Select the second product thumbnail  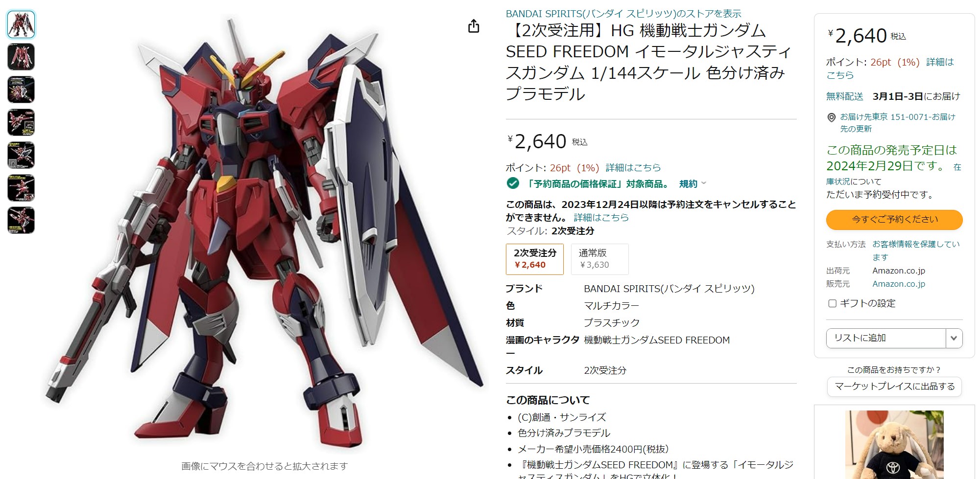click(x=21, y=57)
